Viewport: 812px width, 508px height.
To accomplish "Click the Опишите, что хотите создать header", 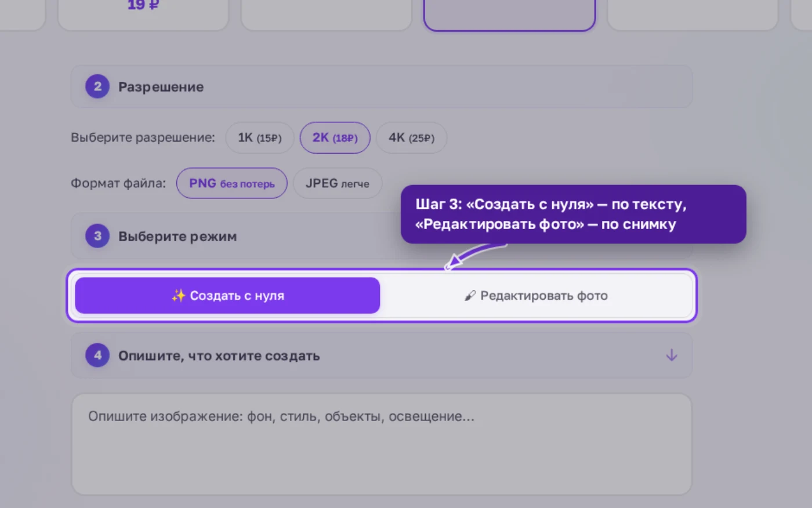I will coord(382,355).
